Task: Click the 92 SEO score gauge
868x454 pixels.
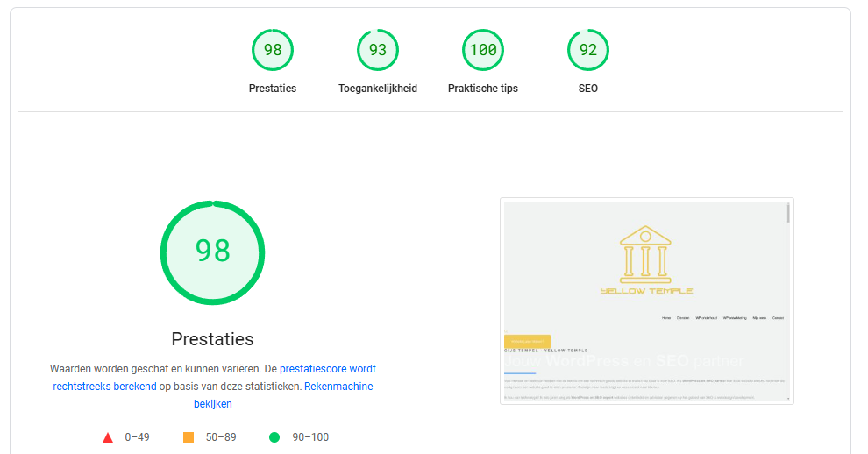Action: [x=588, y=50]
